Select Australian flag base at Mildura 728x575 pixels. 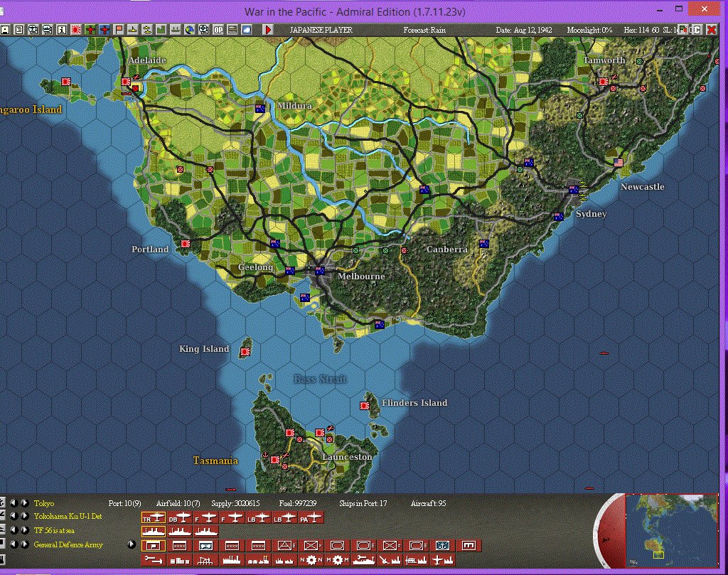[260, 109]
